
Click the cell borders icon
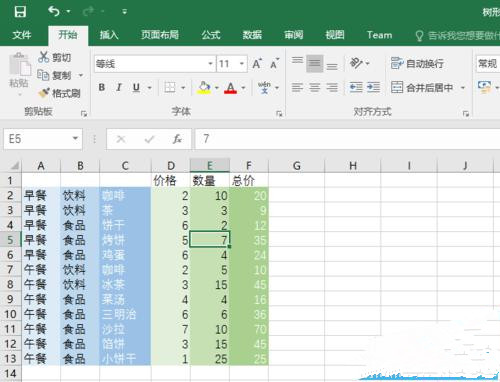pos(170,87)
